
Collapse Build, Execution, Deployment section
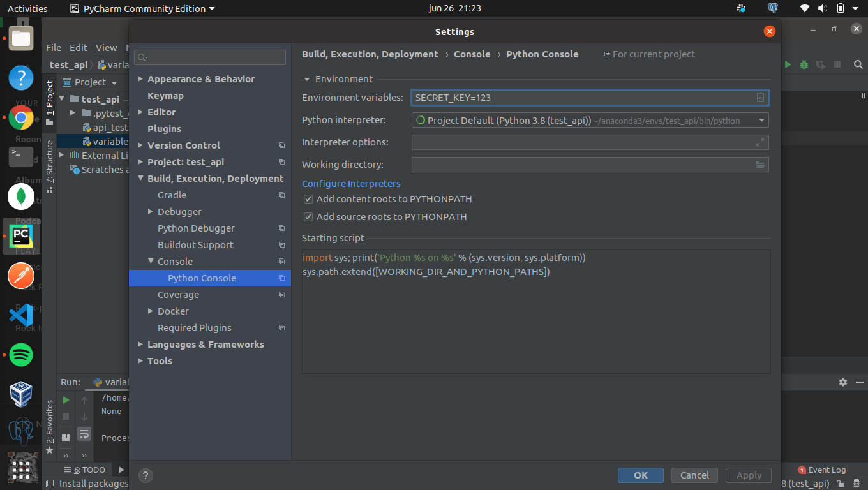(x=140, y=179)
